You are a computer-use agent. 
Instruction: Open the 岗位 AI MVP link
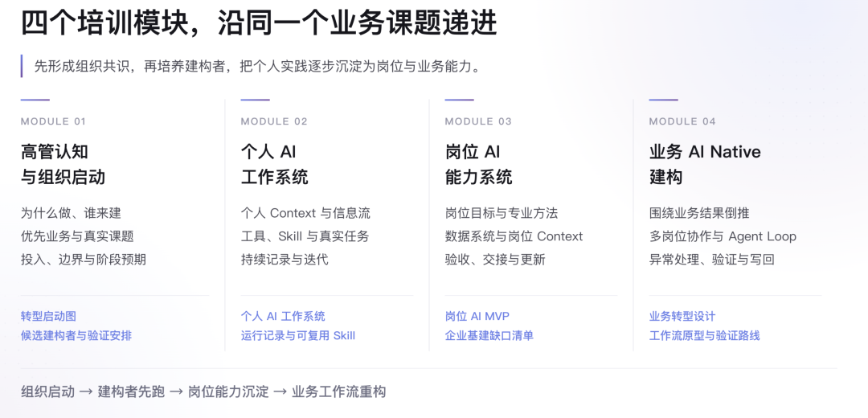point(477,316)
